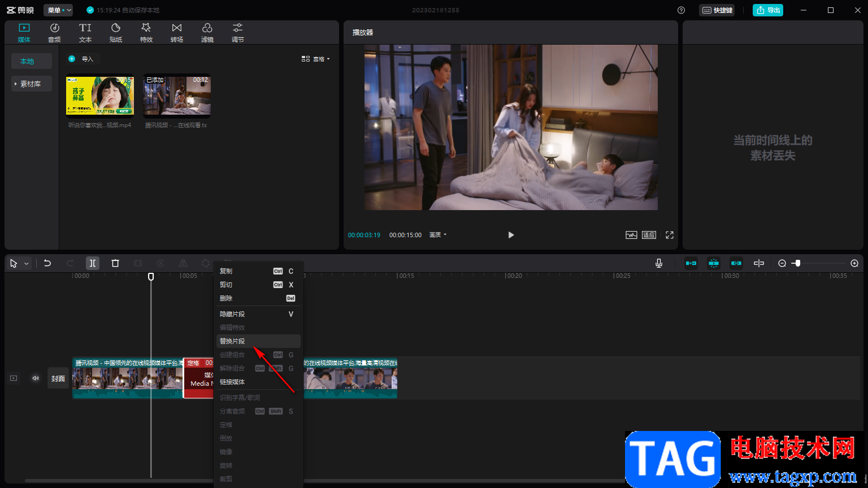Image resolution: width=868 pixels, height=488 pixels.
Task: Click the trash delete icon in timeline toolbar
Action: point(115,263)
